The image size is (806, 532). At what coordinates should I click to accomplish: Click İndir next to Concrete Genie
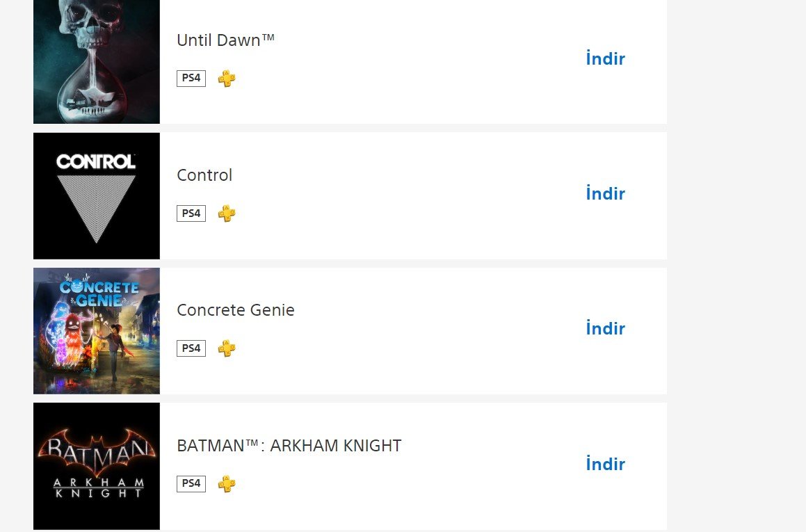[x=606, y=328]
